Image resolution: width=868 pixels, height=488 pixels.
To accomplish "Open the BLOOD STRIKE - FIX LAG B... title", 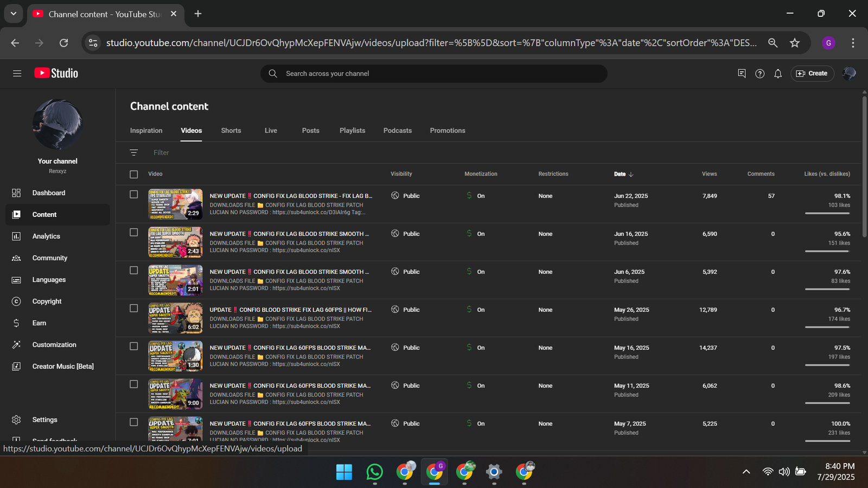I will coord(291,196).
